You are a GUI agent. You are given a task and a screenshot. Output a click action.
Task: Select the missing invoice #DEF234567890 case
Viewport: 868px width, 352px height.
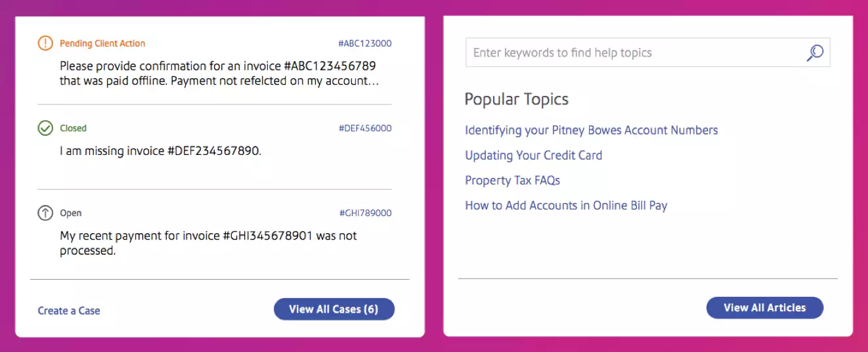[160, 151]
